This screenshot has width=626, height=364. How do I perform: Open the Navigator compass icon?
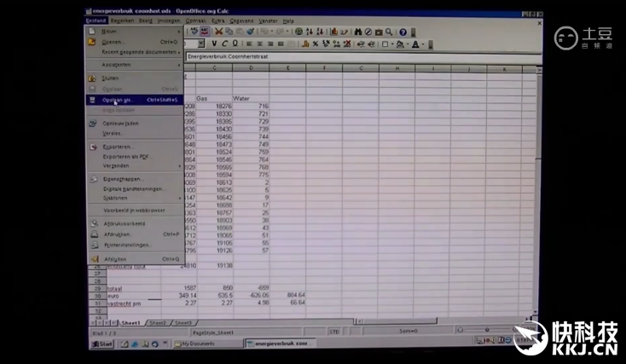point(368,32)
